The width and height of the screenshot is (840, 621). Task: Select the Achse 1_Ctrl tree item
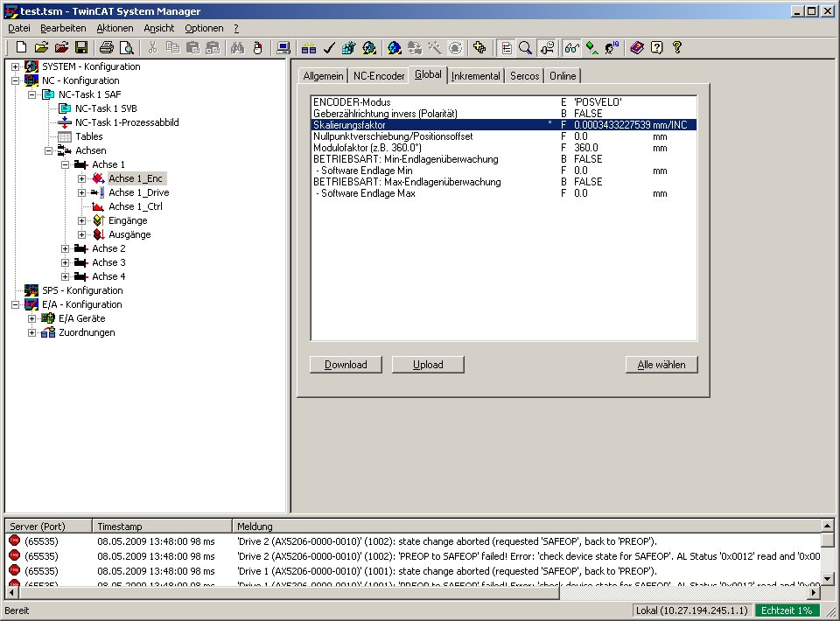135,206
